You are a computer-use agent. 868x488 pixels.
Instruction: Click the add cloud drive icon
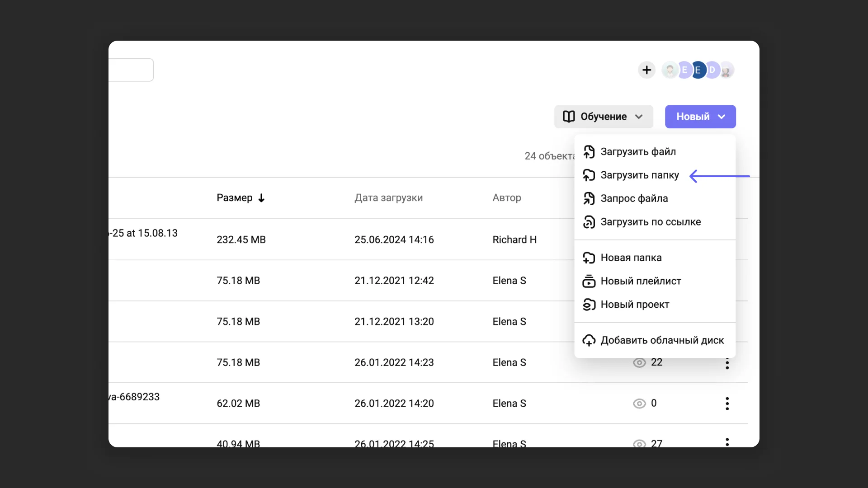click(589, 340)
